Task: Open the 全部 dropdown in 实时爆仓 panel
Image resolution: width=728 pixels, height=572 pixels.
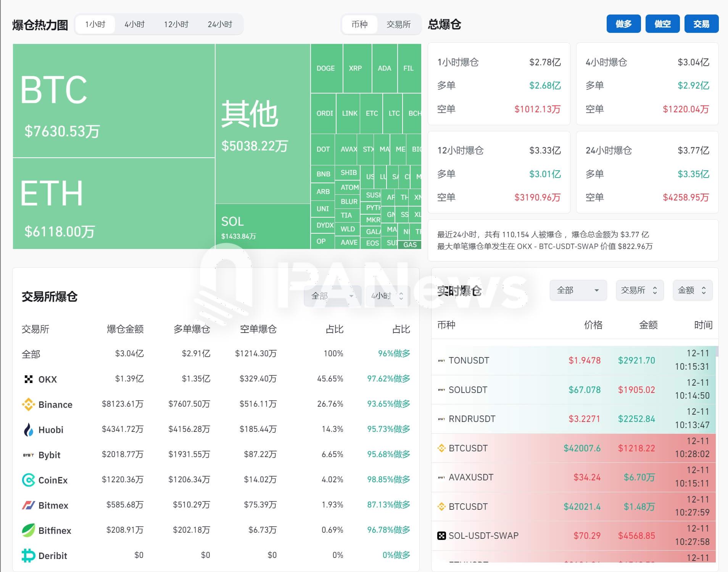Action: (x=578, y=290)
